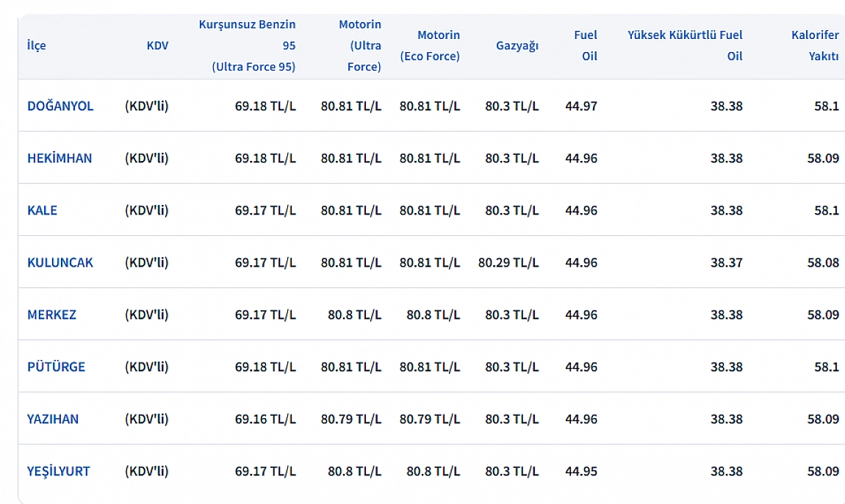
Task: Click the Motorin (Ultra Force) column header
Action: pyautogui.click(x=360, y=46)
